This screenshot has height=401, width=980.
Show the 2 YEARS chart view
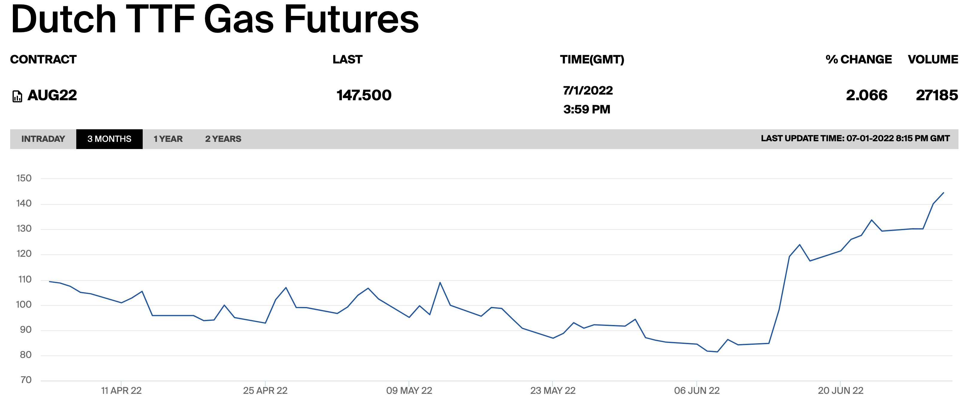223,139
